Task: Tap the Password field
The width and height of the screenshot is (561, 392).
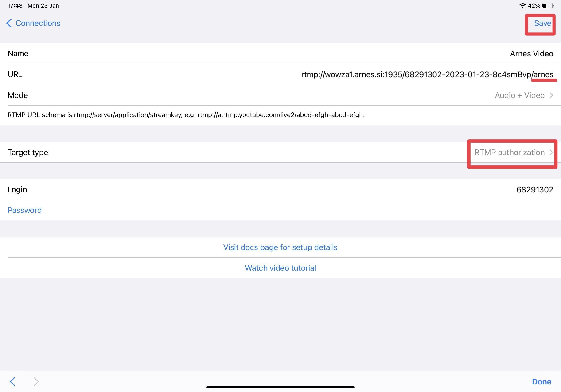Action: [280, 210]
